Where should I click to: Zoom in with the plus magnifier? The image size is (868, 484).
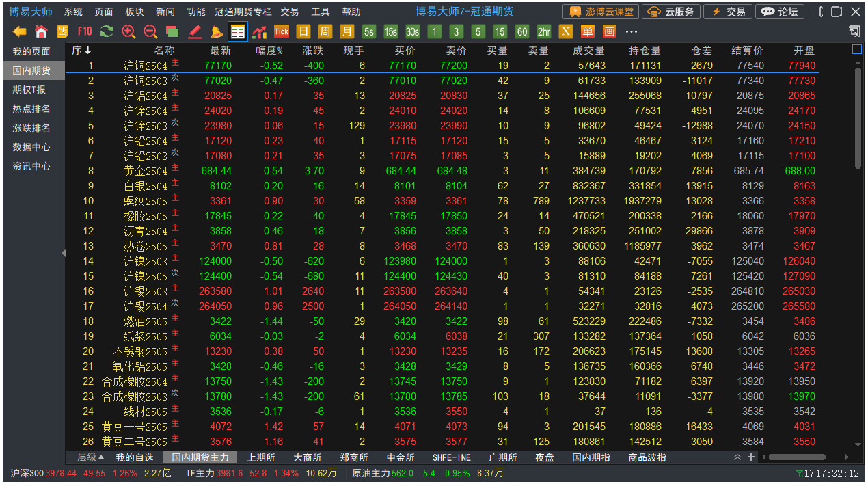(x=128, y=31)
